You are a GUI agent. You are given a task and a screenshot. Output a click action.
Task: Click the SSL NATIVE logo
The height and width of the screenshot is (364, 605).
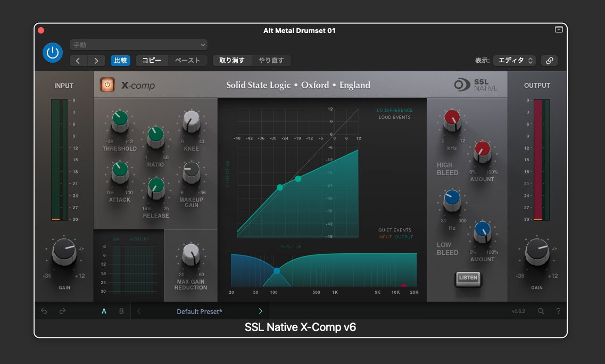tap(476, 85)
